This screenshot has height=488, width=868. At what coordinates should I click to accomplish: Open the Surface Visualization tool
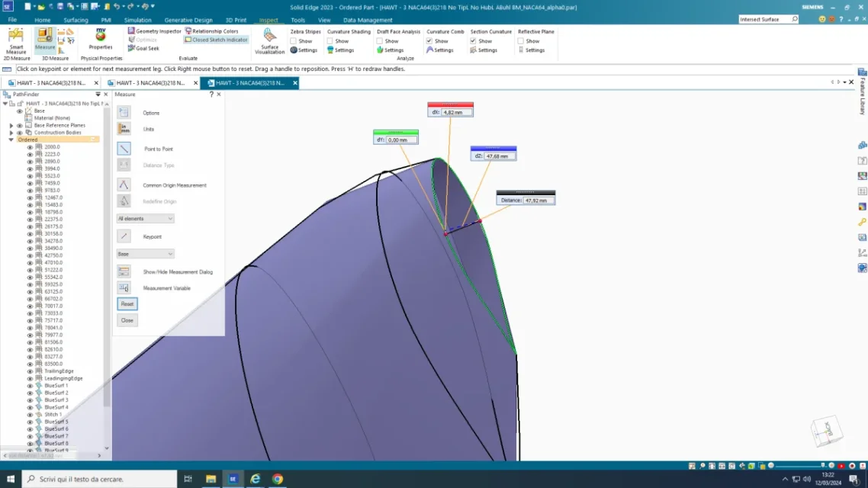[269, 40]
